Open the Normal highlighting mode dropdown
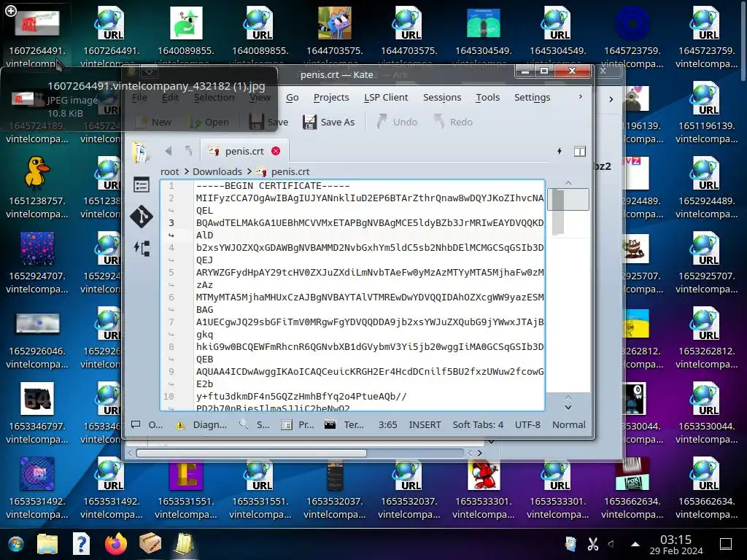Viewport: 747px width, 560px height. pyautogui.click(x=569, y=425)
